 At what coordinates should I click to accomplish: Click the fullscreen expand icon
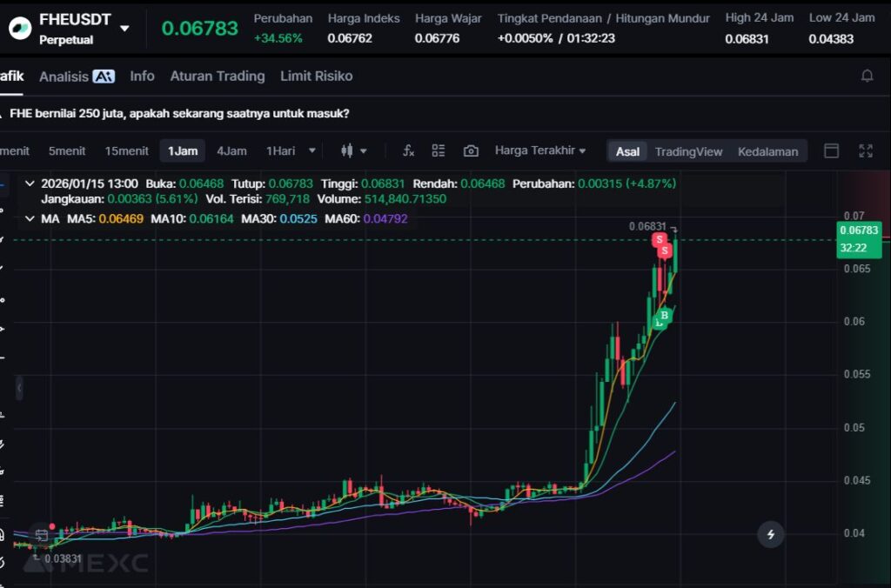(x=865, y=150)
